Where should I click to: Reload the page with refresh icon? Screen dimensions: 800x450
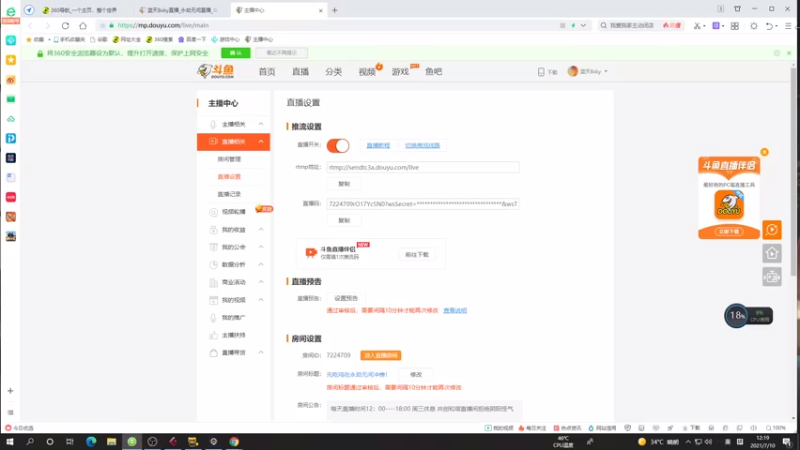pos(65,26)
